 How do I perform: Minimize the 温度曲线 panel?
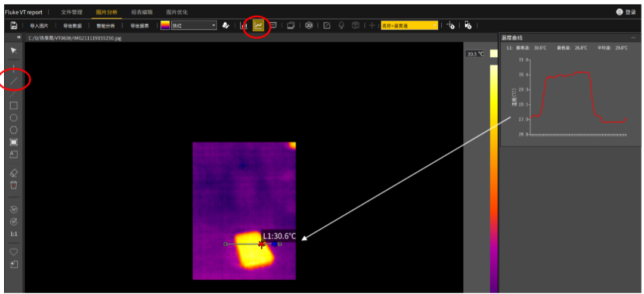tap(634, 38)
